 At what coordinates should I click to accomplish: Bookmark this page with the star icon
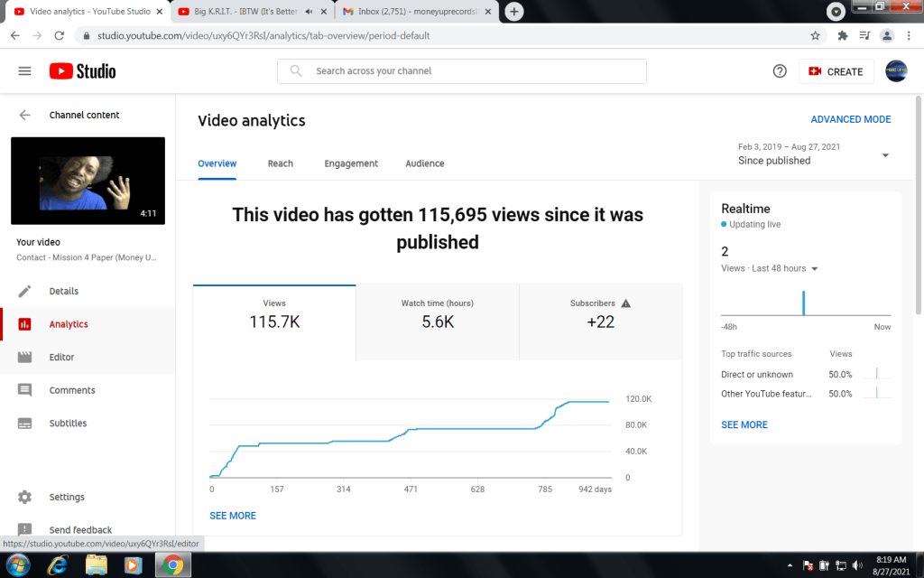point(815,36)
